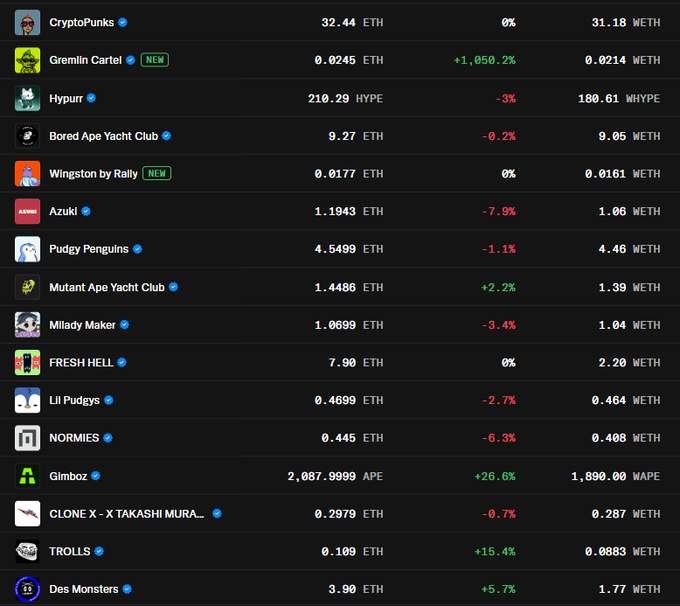Click the verified badge beside Gremlin Cartel
This screenshot has height=606, width=680.
tap(131, 60)
